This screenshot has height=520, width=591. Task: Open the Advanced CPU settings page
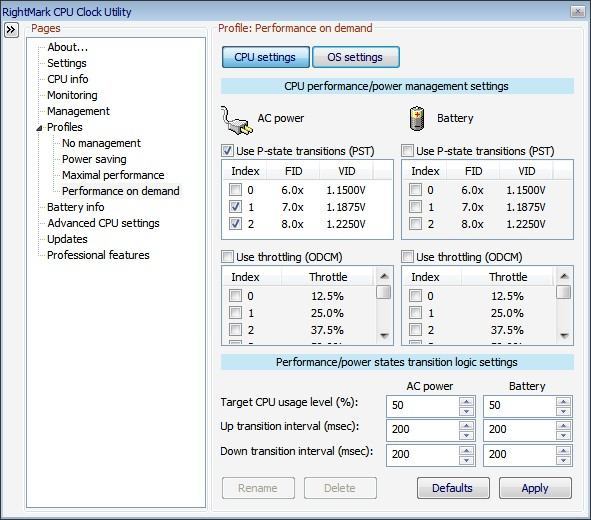[103, 223]
